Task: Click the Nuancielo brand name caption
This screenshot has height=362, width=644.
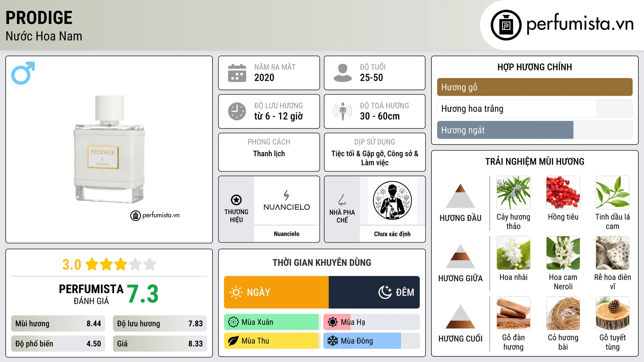Action: pyautogui.click(x=286, y=234)
